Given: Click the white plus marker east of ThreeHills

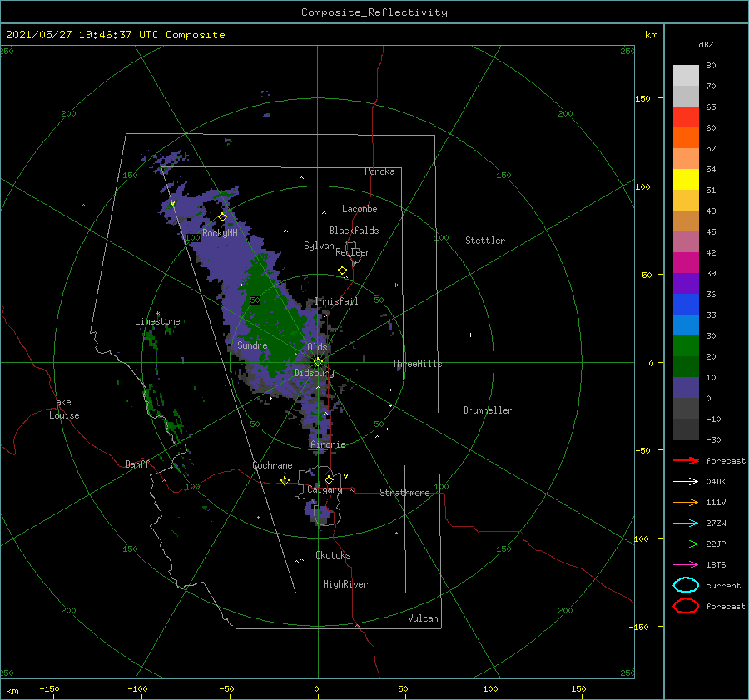Looking at the screenshot, I should [x=470, y=335].
